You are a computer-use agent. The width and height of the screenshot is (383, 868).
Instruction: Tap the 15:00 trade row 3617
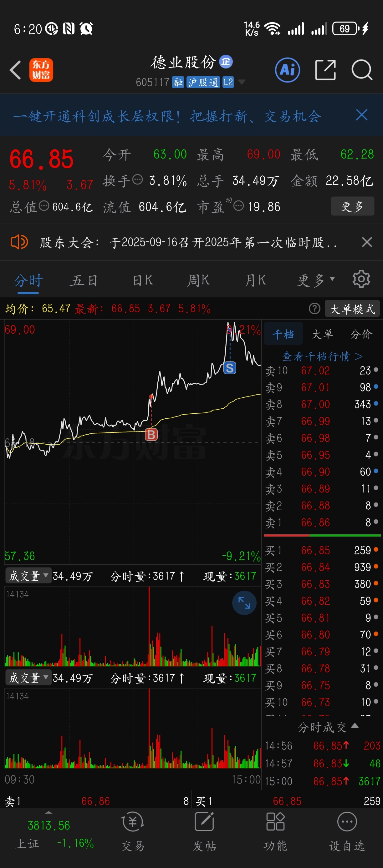(x=323, y=781)
